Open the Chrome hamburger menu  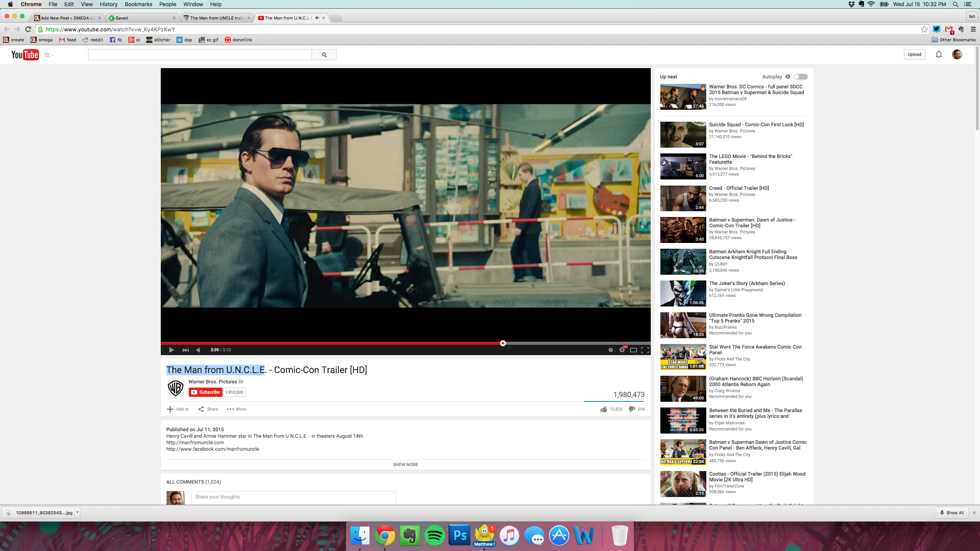pos(973,29)
